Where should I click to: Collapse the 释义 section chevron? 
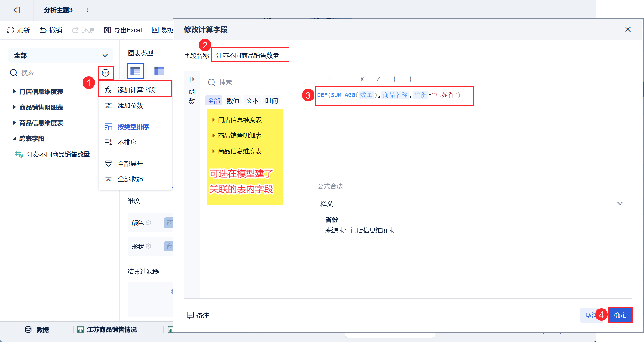620,203
